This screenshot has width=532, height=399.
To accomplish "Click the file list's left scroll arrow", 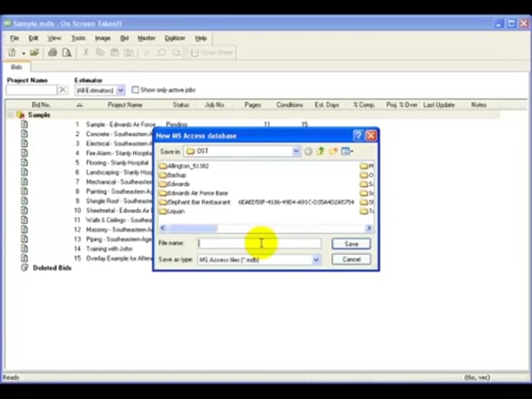I will click(x=163, y=229).
